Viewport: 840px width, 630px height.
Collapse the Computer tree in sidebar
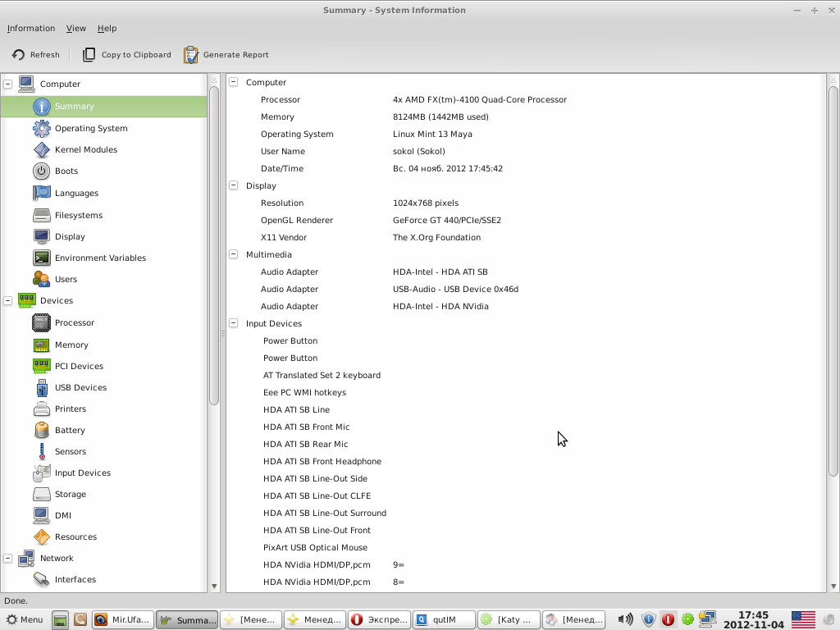coord(8,84)
